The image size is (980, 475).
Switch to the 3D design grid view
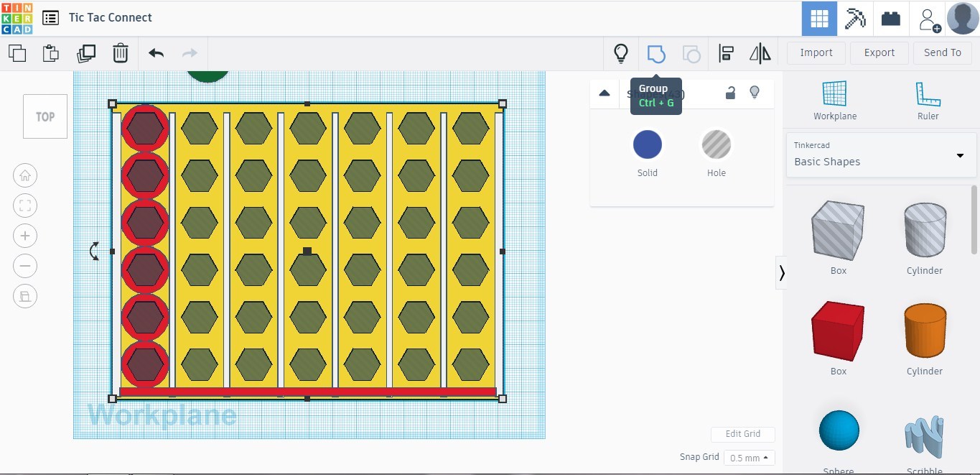tap(819, 19)
